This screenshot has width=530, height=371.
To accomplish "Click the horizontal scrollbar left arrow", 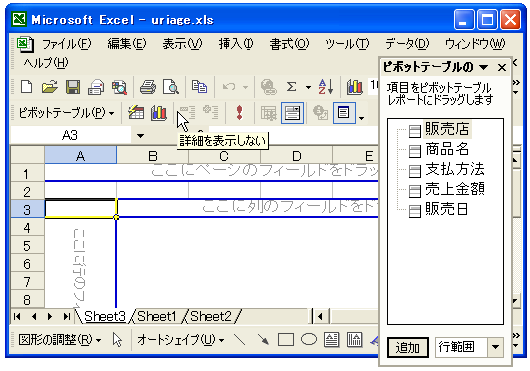I will point(320,317).
